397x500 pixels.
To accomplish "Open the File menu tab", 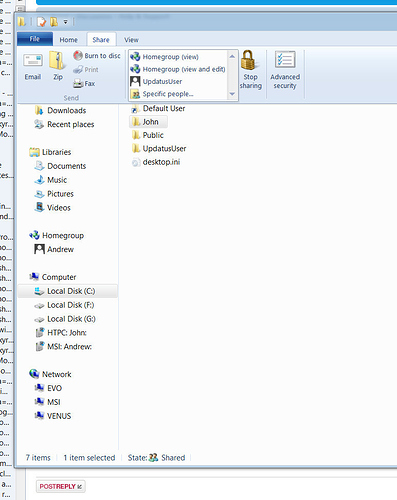I will (35, 39).
